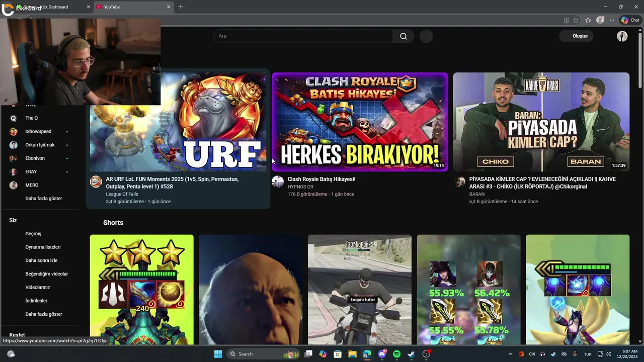
Task: Expand Daha fazla göster under İndirilenler
Action: pyautogui.click(x=44, y=314)
